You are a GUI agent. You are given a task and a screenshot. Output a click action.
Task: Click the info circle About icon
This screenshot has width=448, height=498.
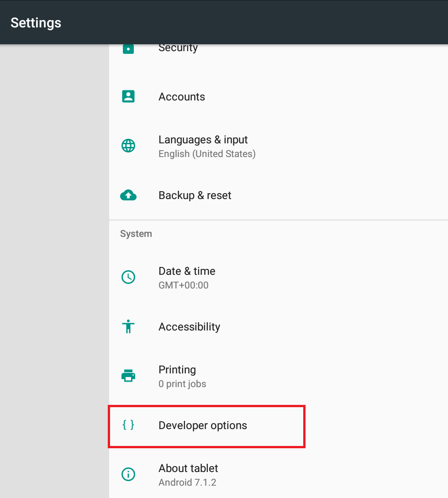tap(128, 474)
